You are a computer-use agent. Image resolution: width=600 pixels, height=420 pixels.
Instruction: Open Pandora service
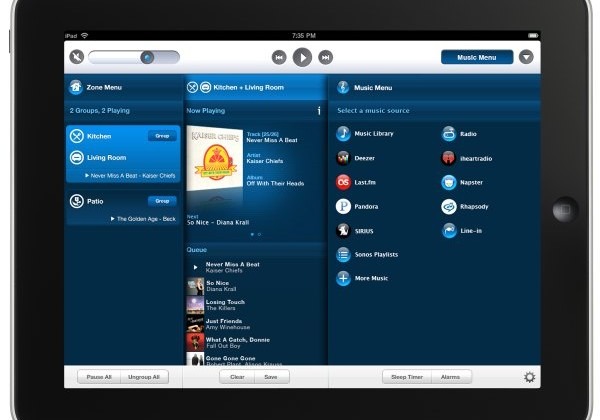[357, 207]
